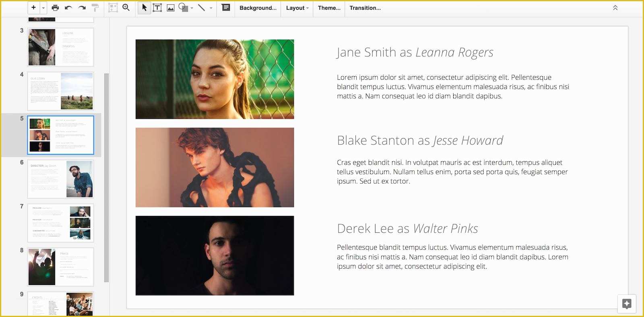
Task: Select slide 8 Praise thumbnail
Action: pos(60,267)
